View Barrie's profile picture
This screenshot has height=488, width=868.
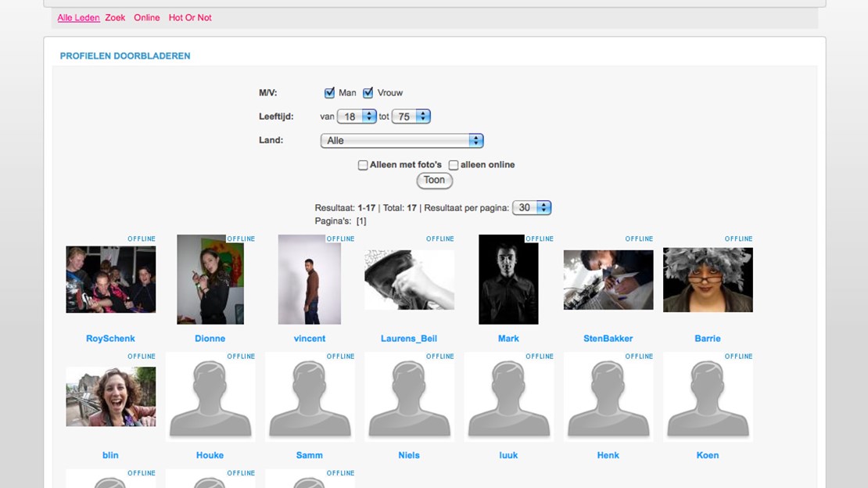click(x=708, y=280)
